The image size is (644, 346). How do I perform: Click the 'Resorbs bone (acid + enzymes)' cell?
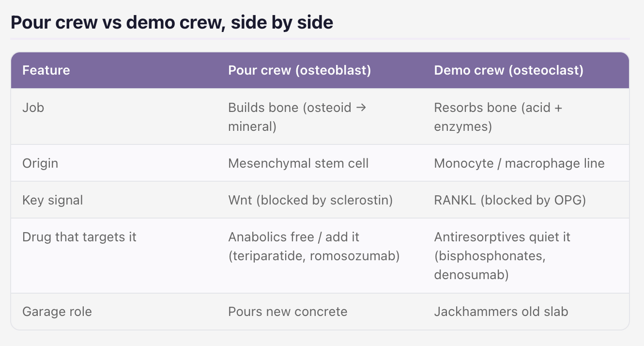[x=498, y=117]
